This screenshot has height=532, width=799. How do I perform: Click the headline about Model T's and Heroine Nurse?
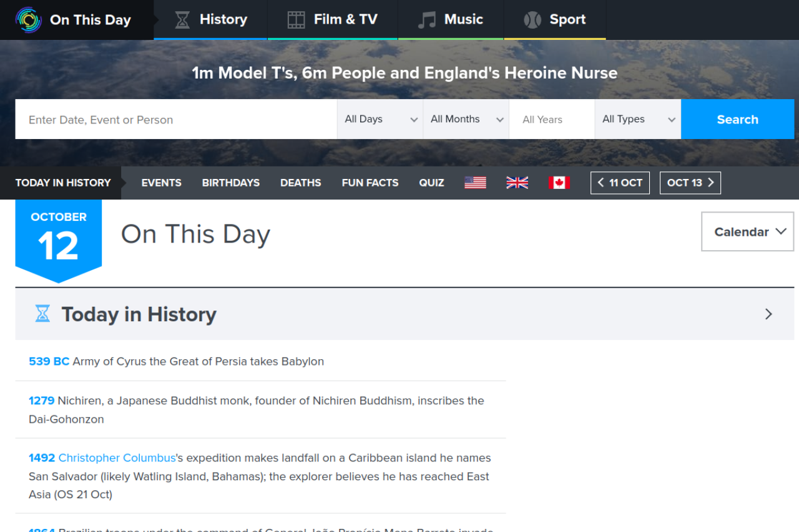(x=404, y=73)
